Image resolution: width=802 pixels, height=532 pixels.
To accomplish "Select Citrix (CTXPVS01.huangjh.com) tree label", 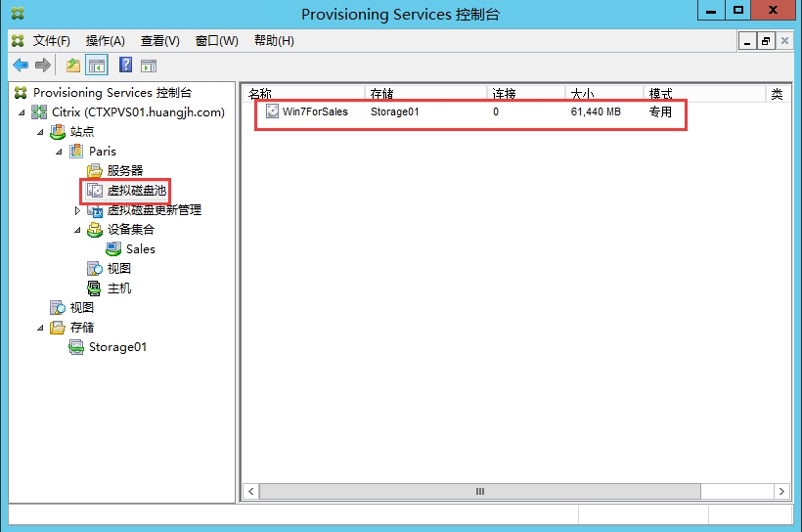I will point(138,112).
